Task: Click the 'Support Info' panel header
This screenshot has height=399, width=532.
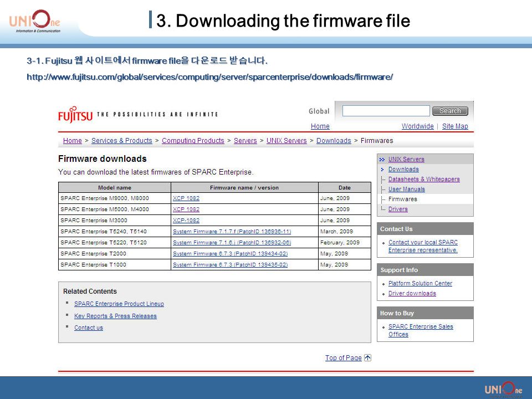Action: pyautogui.click(x=425, y=270)
